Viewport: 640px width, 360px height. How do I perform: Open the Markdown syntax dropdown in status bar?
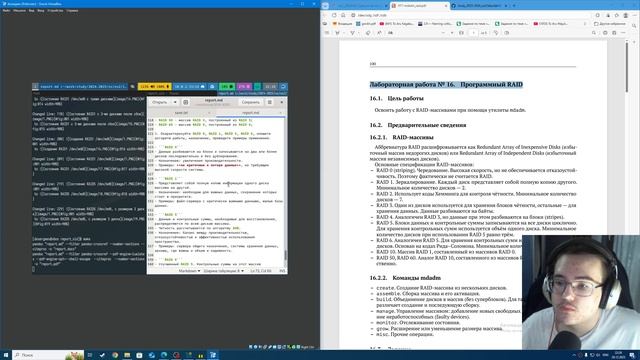pyautogui.click(x=190, y=271)
